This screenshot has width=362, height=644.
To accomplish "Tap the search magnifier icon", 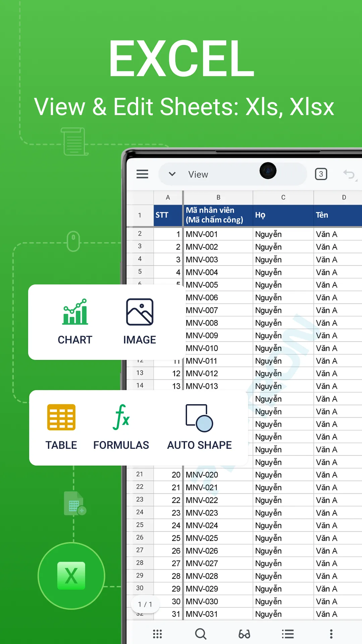I will pyautogui.click(x=201, y=634).
